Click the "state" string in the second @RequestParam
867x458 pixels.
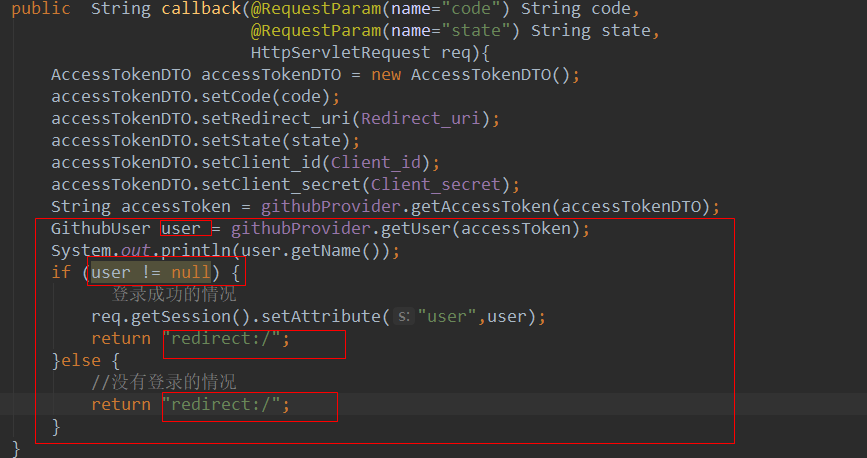click(x=486, y=31)
